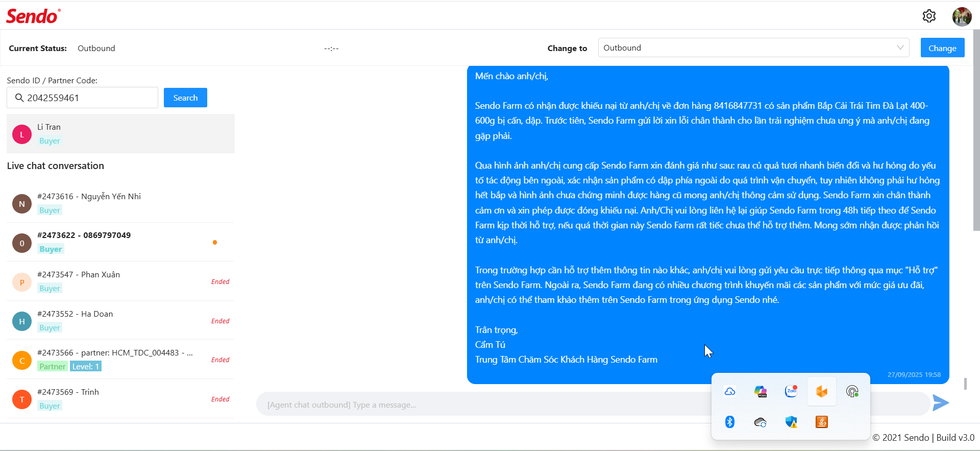Focus the Type a message input box
This screenshot has height=451, width=980.
[x=592, y=404]
